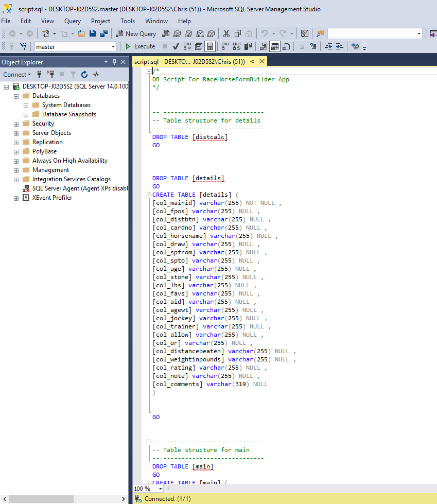Toggle Results to Text mode

[264, 46]
